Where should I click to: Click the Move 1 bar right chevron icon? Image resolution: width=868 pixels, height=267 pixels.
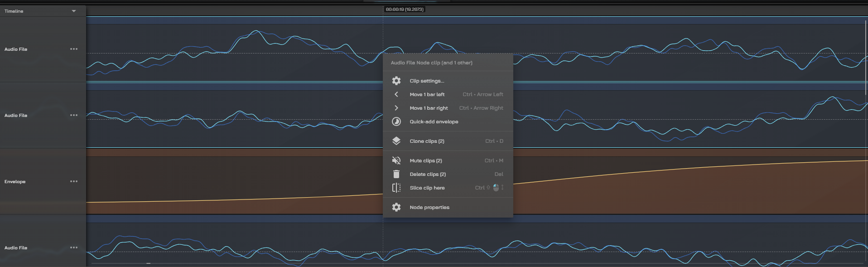coord(396,108)
